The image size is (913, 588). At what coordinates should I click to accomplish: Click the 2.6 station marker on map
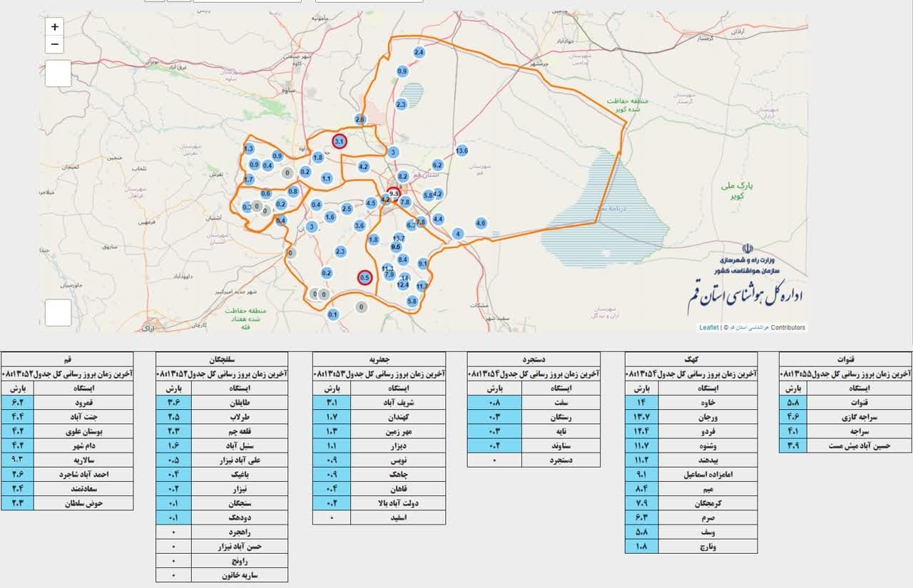[360, 120]
